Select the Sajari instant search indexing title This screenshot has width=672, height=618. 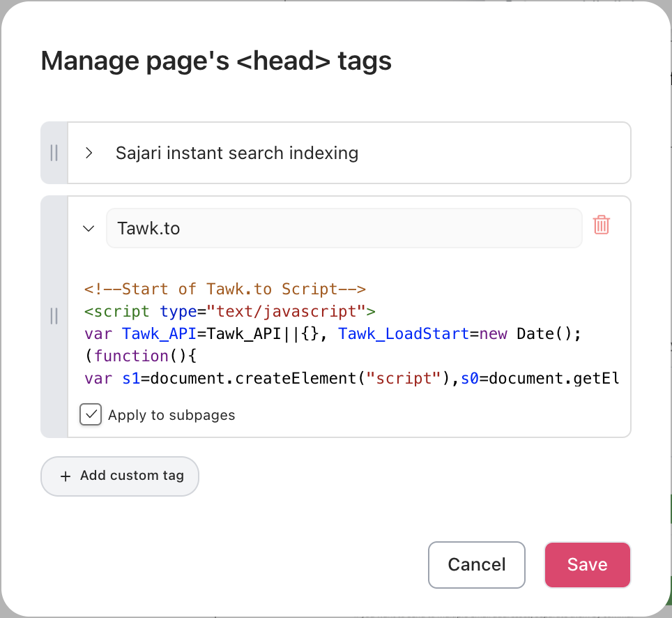[236, 153]
